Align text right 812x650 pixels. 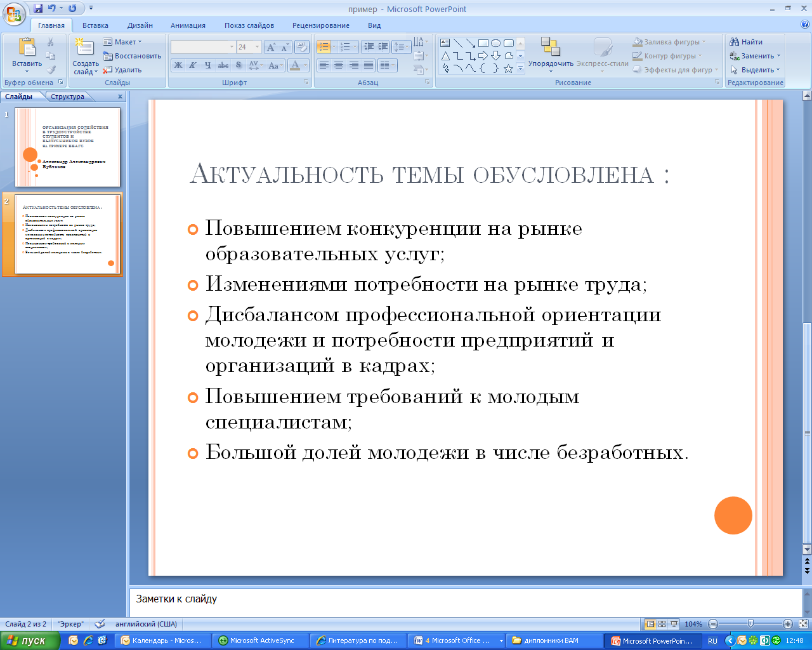353,65
